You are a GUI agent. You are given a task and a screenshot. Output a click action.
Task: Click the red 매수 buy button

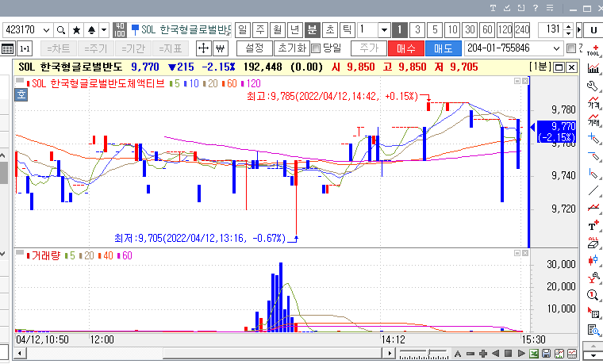406,48
